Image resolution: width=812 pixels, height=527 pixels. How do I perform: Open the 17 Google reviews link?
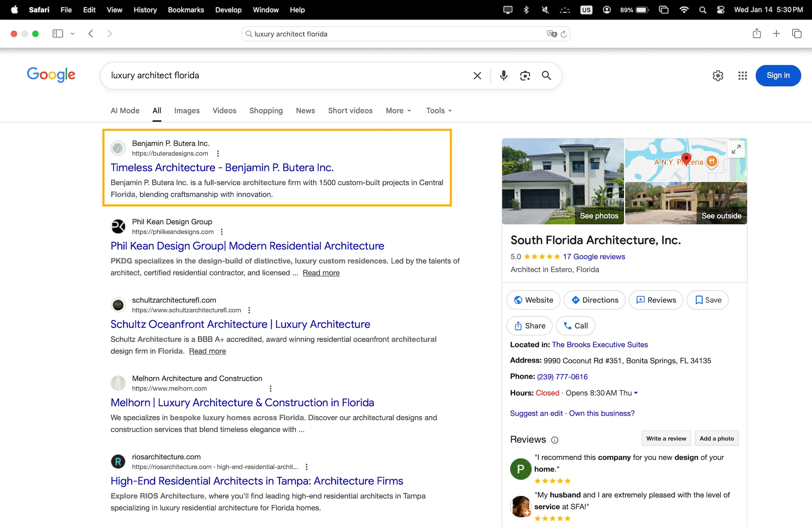[x=594, y=257]
